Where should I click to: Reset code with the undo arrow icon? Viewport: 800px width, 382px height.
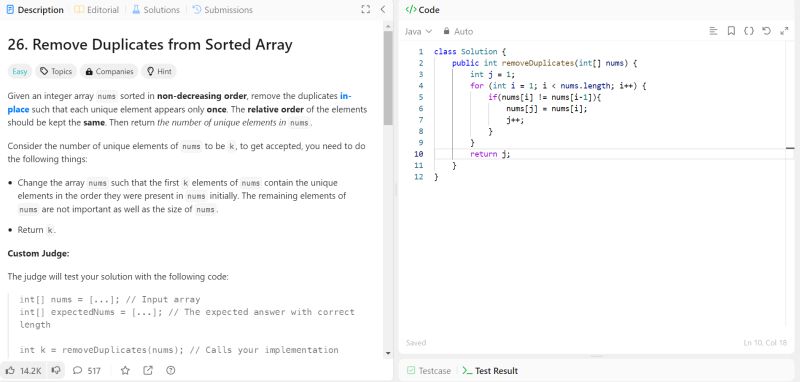coord(766,31)
